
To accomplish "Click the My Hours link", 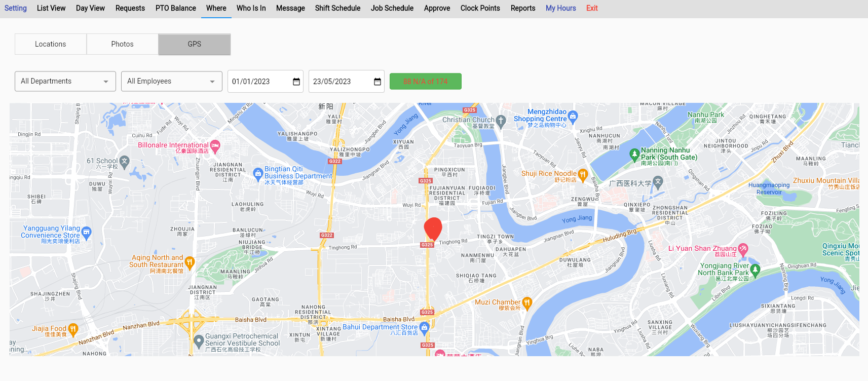I will click(x=560, y=8).
